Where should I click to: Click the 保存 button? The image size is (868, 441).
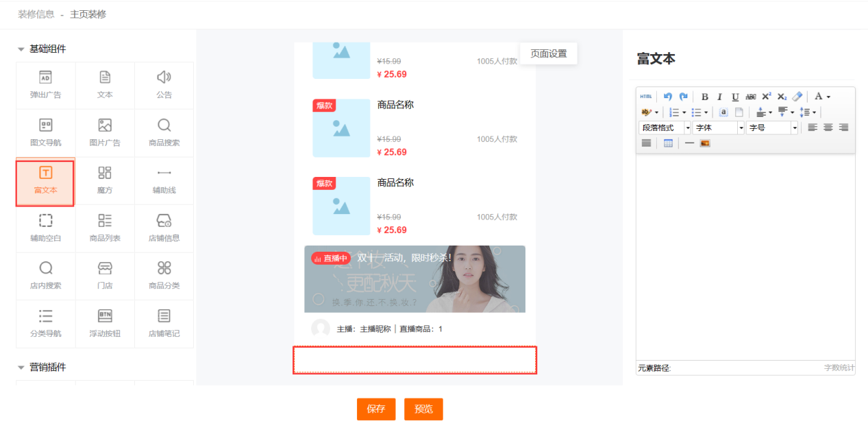coord(376,409)
